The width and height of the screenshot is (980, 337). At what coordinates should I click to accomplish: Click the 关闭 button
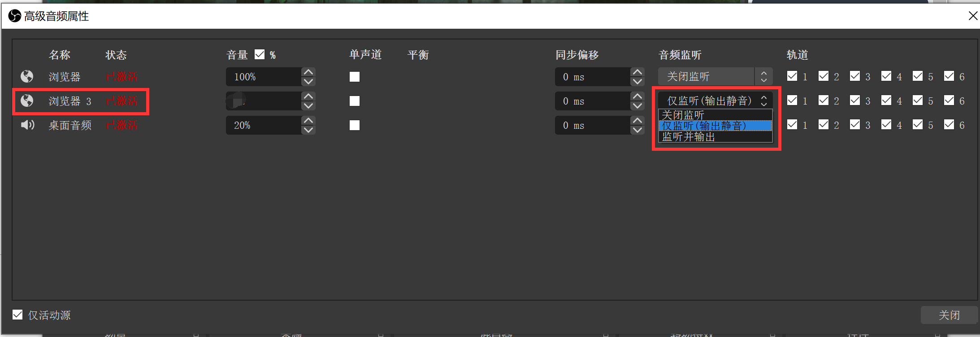(x=949, y=315)
